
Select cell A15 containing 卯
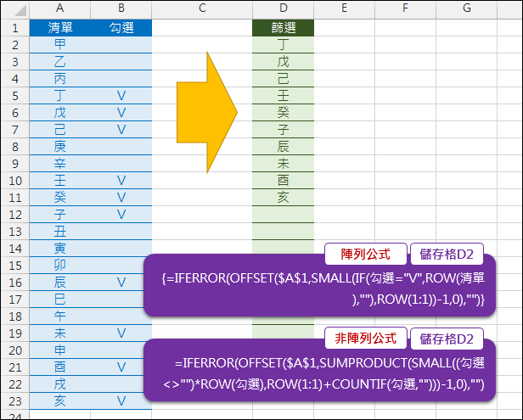[x=59, y=266]
